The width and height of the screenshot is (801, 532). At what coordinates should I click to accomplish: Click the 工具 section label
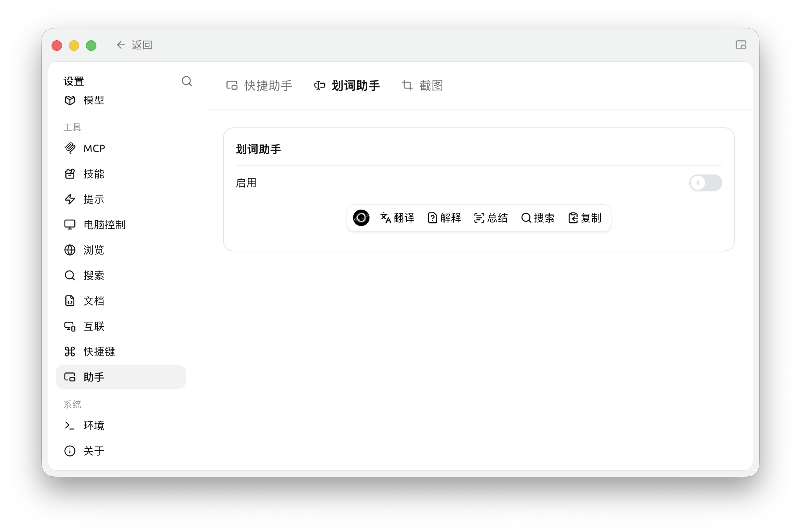click(72, 127)
